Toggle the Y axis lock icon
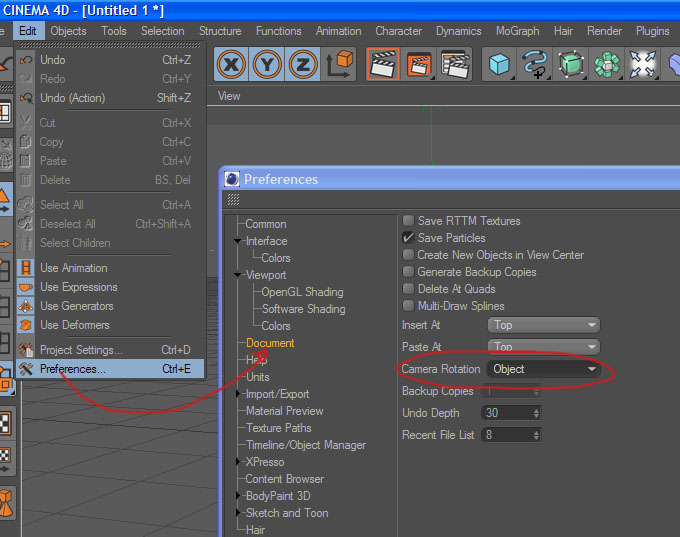This screenshot has height=537, width=680. click(x=267, y=65)
